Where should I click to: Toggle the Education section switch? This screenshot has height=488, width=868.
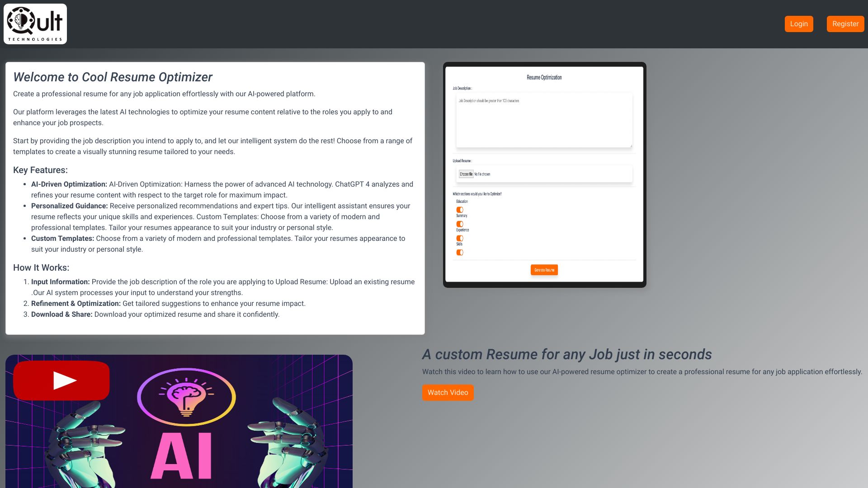pos(459,210)
